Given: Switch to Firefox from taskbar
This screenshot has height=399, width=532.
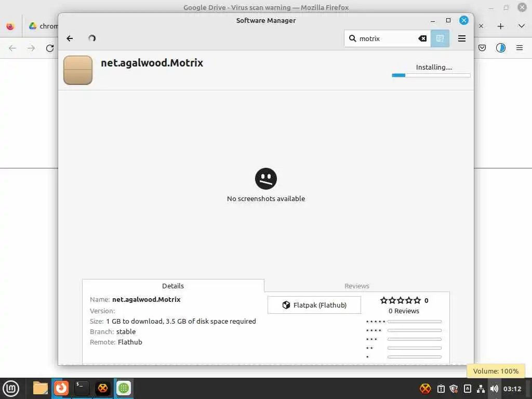Looking at the screenshot, I should coord(61,388).
